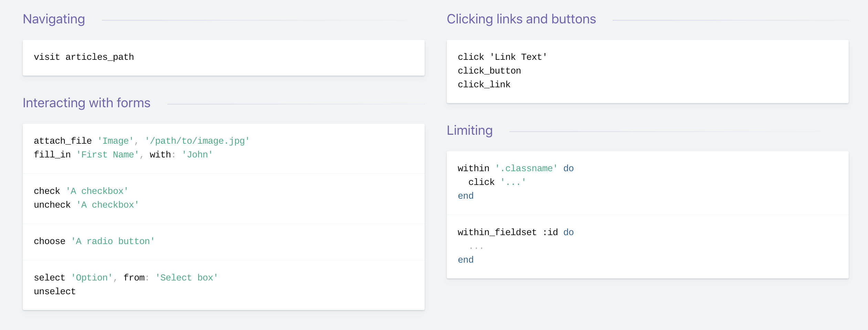The width and height of the screenshot is (868, 330).
Task: Click the visit articles_path code line
Action: click(84, 57)
